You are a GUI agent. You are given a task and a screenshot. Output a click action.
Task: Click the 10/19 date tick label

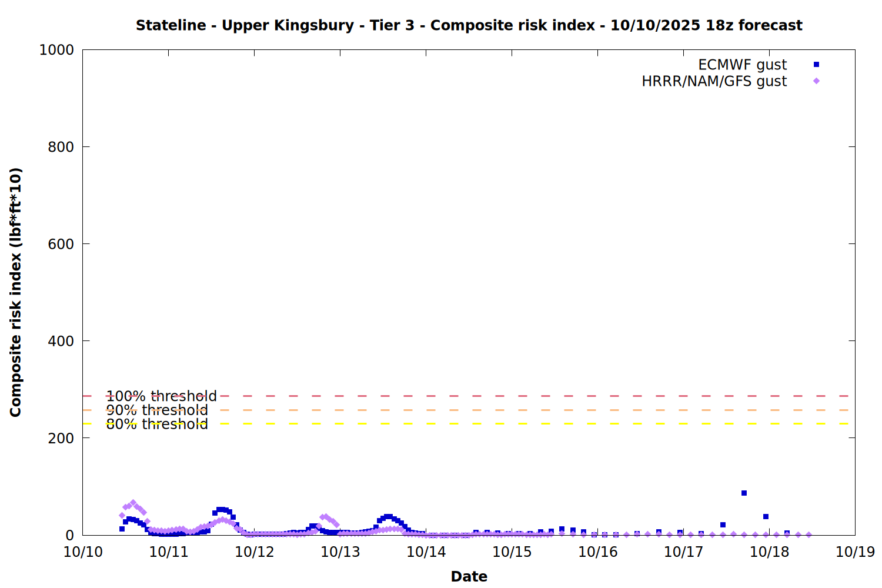tap(855, 552)
